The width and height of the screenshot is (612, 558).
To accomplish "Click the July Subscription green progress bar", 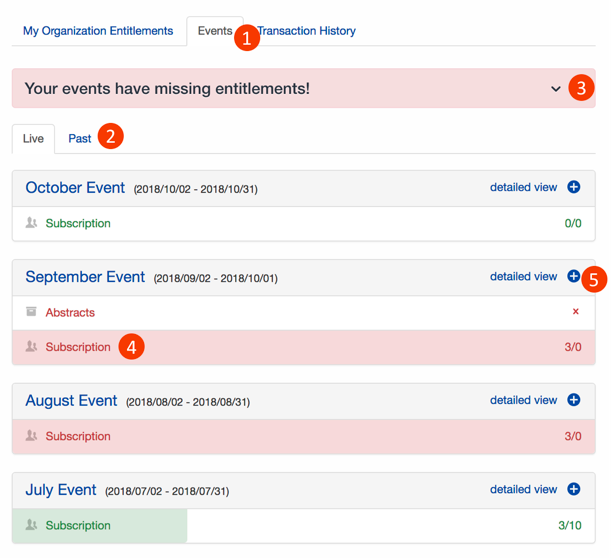I will pyautogui.click(x=100, y=526).
